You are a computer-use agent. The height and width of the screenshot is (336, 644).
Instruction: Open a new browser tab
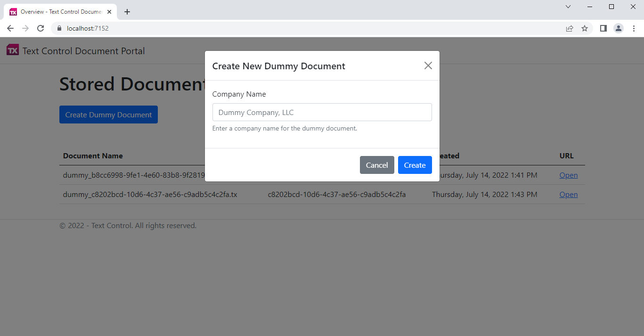coord(127,12)
